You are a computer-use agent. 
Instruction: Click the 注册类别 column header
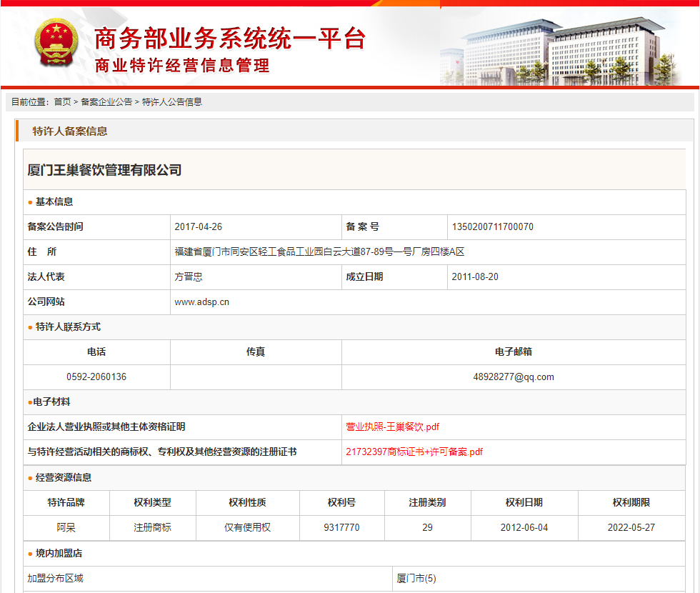(427, 503)
